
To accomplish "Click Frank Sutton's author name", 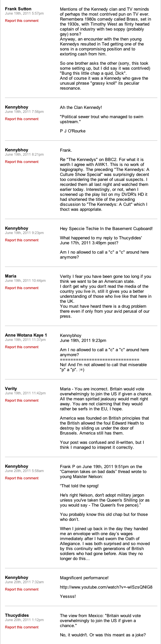I will [x=18, y=9].
